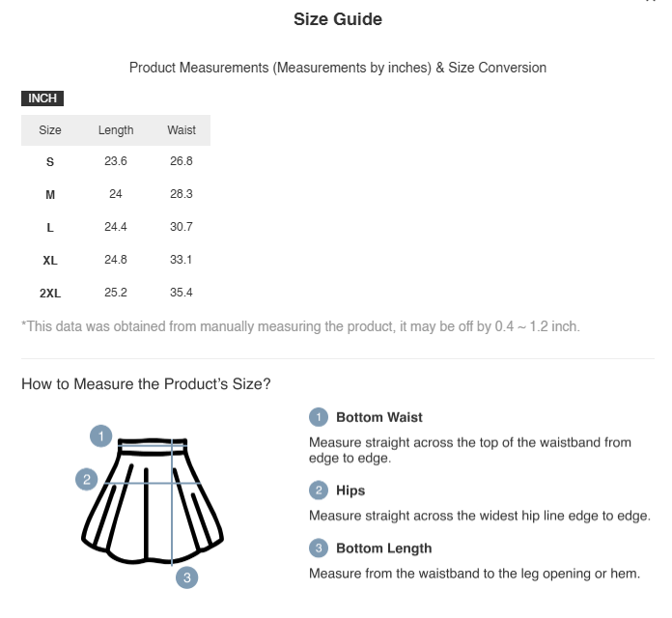
Task: Select the Waist column header
Action: click(182, 130)
